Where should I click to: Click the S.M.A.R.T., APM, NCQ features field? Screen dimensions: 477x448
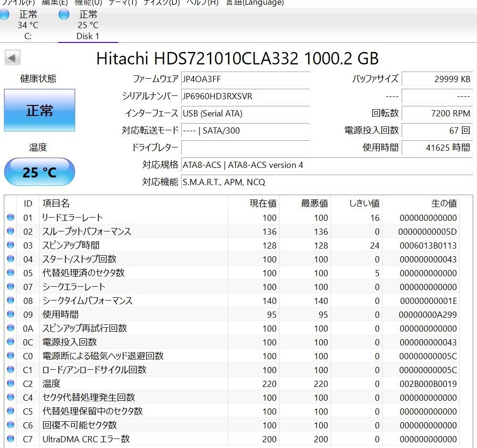[327, 182]
